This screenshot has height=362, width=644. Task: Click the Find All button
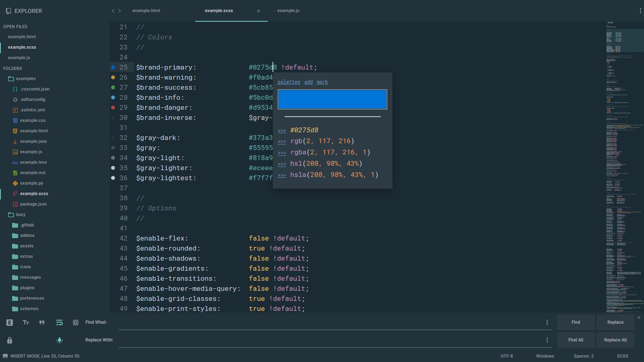click(x=576, y=340)
